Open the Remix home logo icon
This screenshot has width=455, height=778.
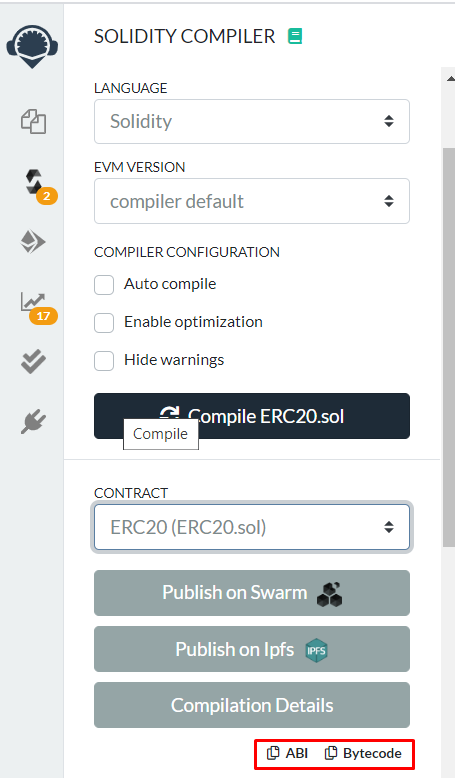32,47
